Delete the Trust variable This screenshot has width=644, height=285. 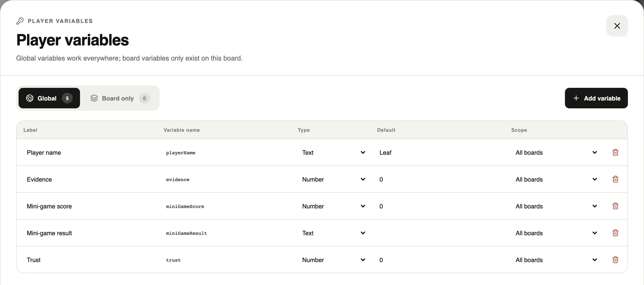(615, 260)
